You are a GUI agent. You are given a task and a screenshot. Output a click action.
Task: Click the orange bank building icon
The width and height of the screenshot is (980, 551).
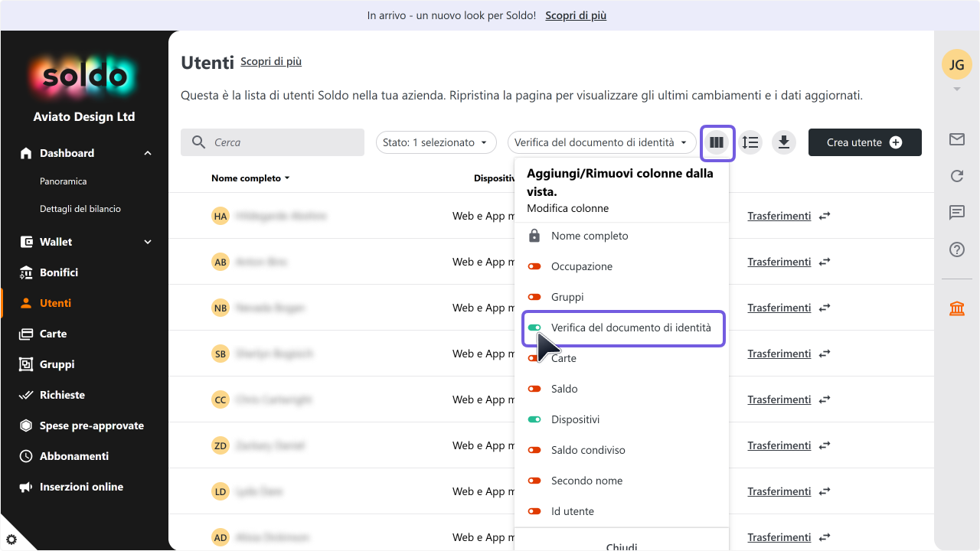coord(957,308)
